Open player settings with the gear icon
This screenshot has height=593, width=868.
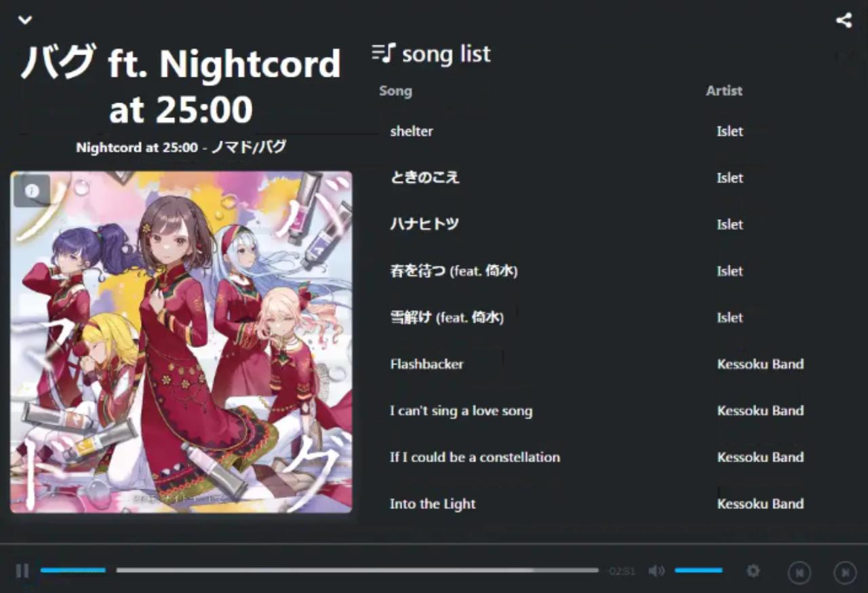[753, 571]
